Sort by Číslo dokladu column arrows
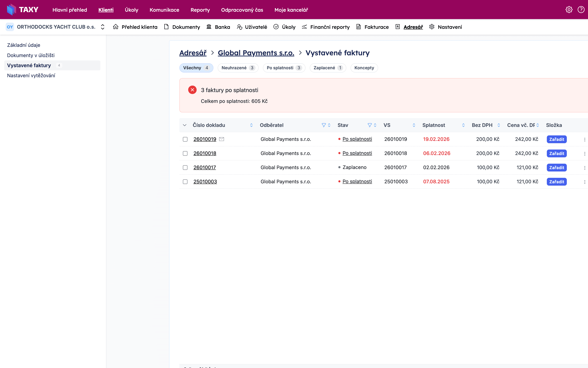Viewport: 588px width, 368px height. click(251, 125)
